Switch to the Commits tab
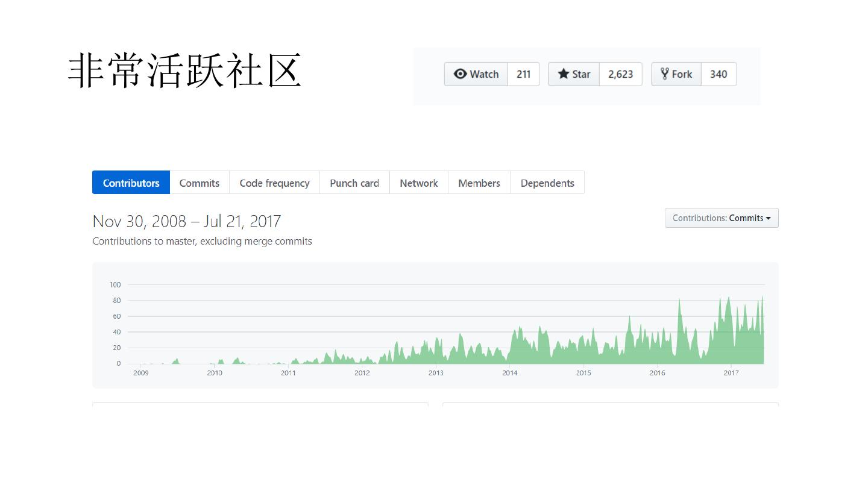The image size is (868, 488). (x=199, y=183)
